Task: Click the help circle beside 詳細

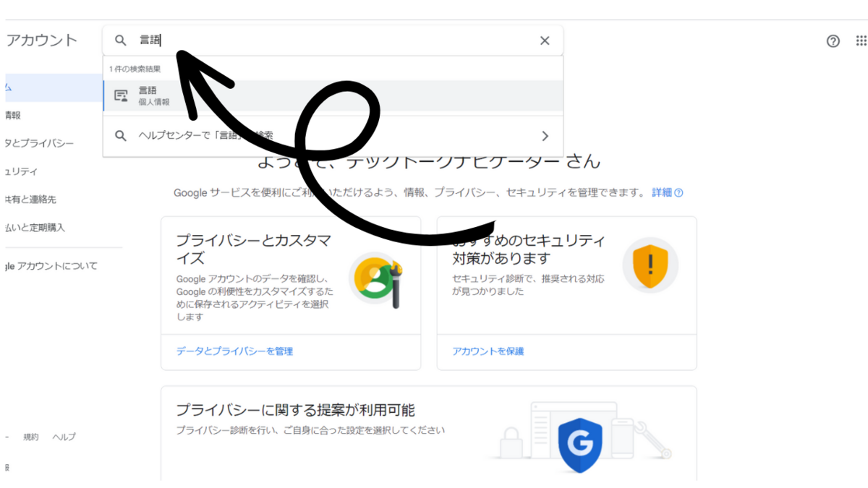Action: pyautogui.click(x=678, y=193)
